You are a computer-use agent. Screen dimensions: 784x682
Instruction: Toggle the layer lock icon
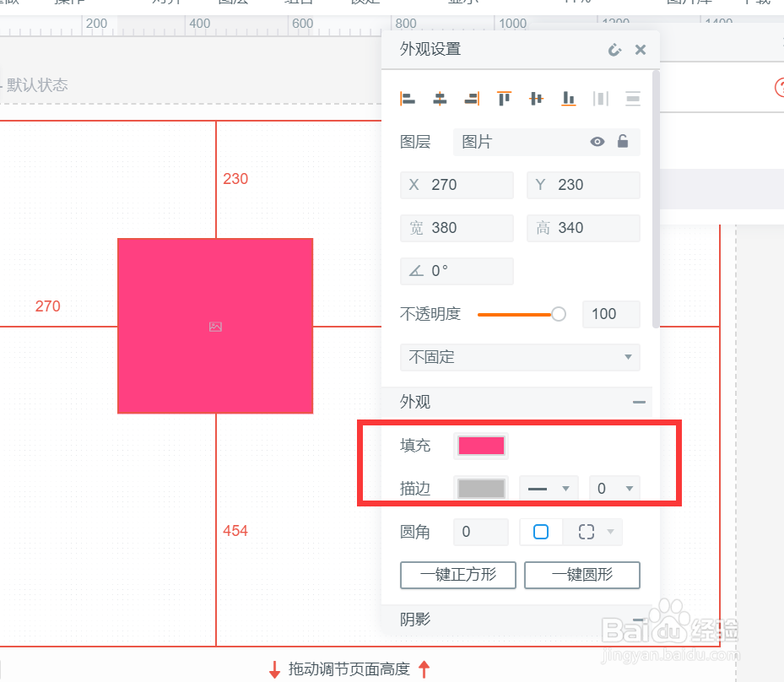click(623, 142)
